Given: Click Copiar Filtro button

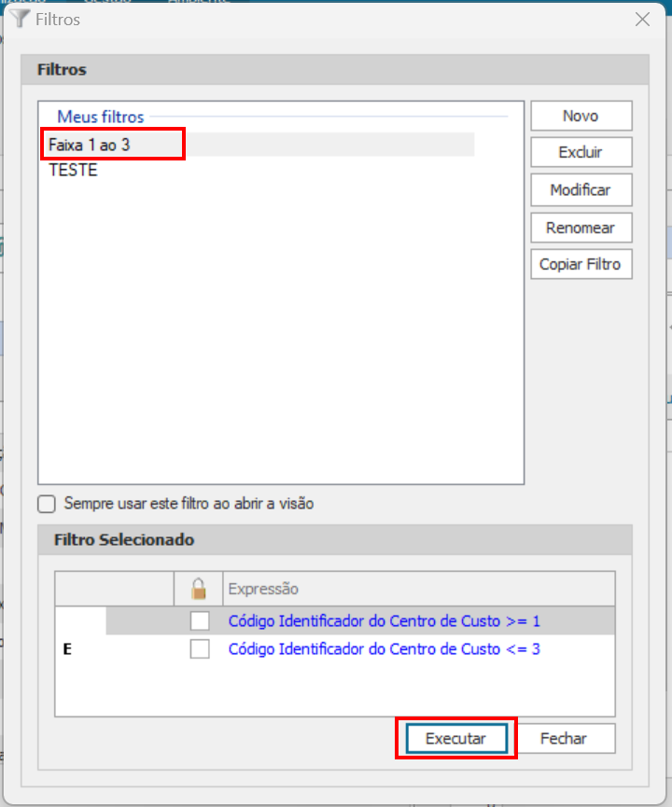Looking at the screenshot, I should click(581, 264).
